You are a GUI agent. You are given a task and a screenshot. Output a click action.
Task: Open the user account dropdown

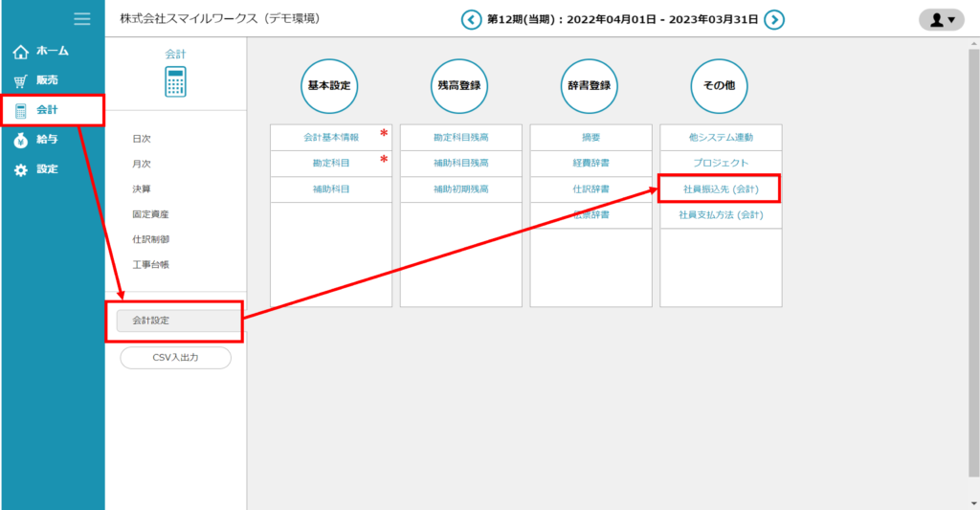coord(942,20)
